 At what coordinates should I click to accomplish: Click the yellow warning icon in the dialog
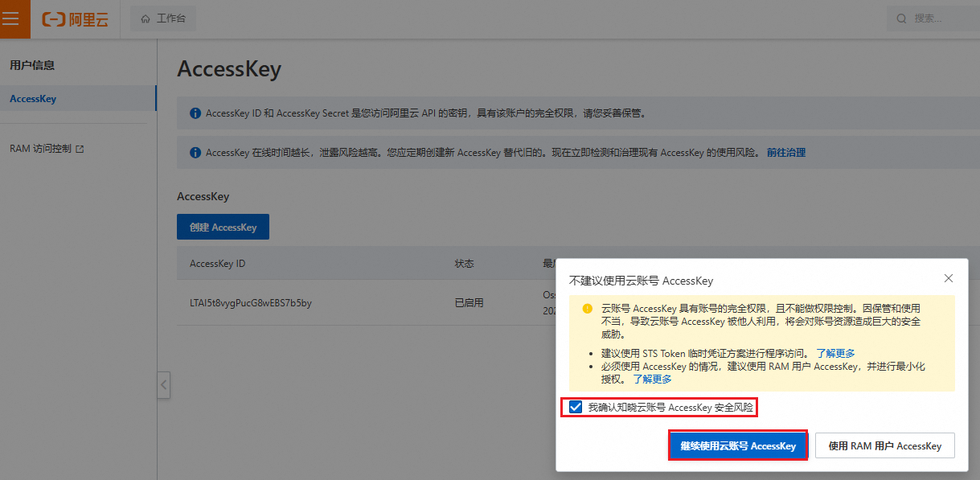[x=588, y=309]
